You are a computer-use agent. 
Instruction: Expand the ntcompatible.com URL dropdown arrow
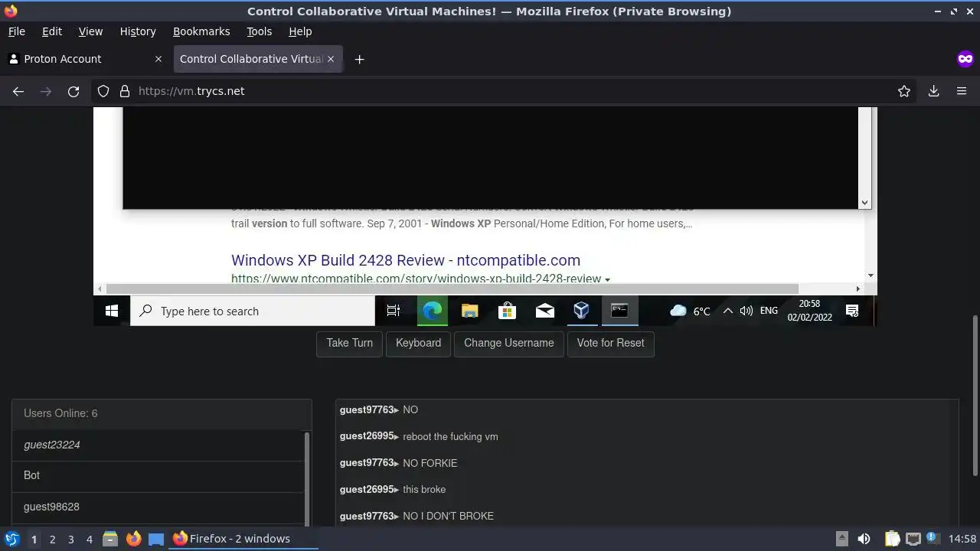tap(608, 279)
